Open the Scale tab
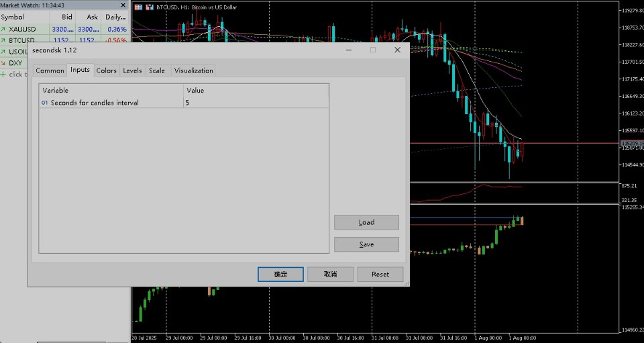 coord(157,70)
